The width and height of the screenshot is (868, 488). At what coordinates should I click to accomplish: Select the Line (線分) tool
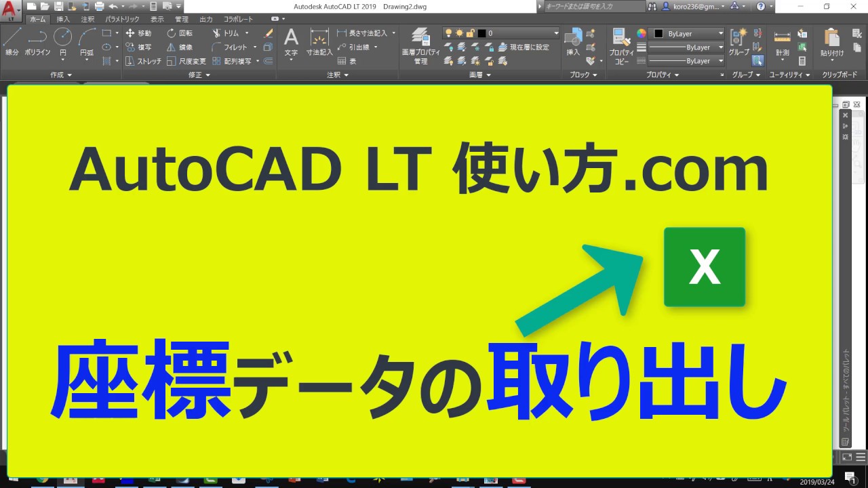click(x=12, y=42)
